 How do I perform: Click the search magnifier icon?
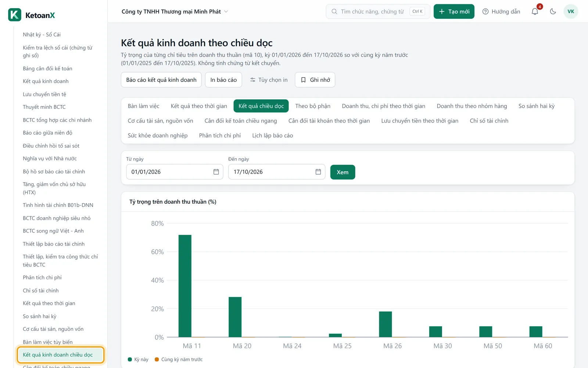[x=334, y=11]
